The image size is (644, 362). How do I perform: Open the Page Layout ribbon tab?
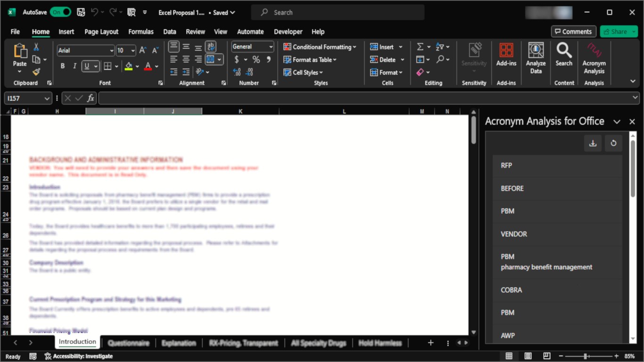point(101,32)
